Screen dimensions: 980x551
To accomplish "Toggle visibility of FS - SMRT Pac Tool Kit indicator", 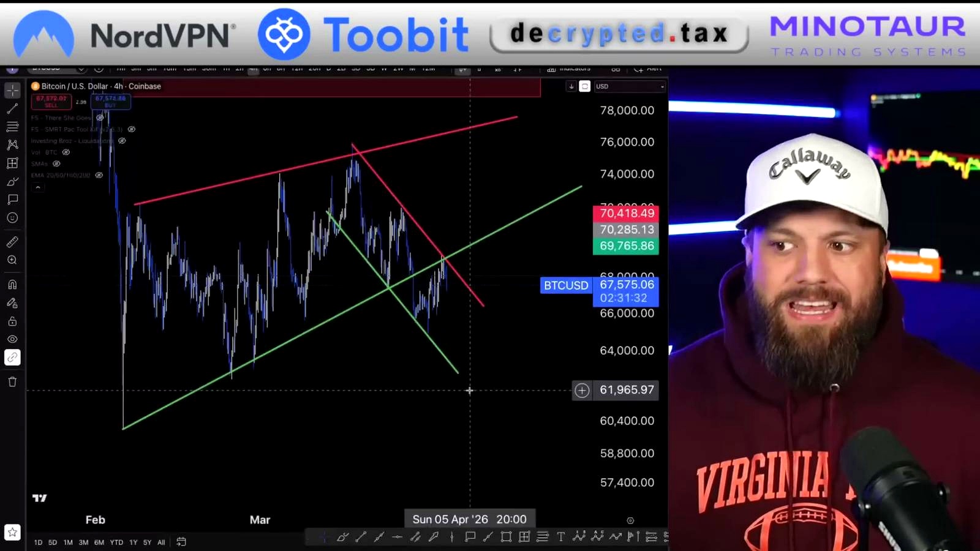I will 131,129.
